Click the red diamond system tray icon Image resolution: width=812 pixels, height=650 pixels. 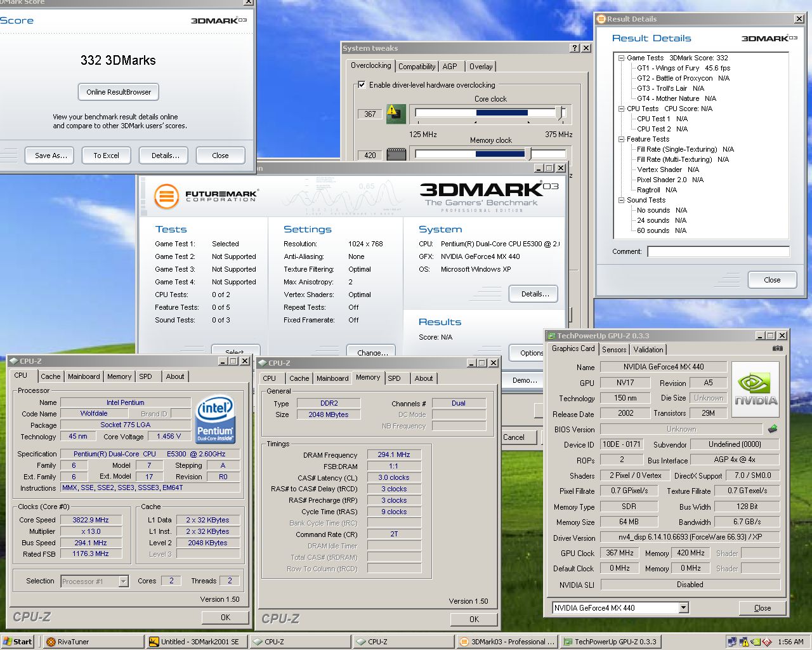point(767,642)
